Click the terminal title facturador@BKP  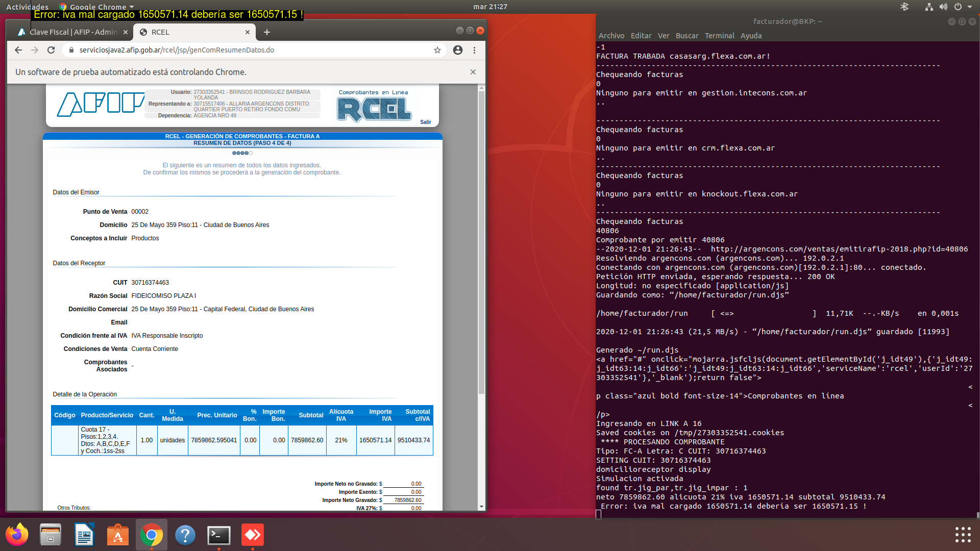tap(788, 21)
